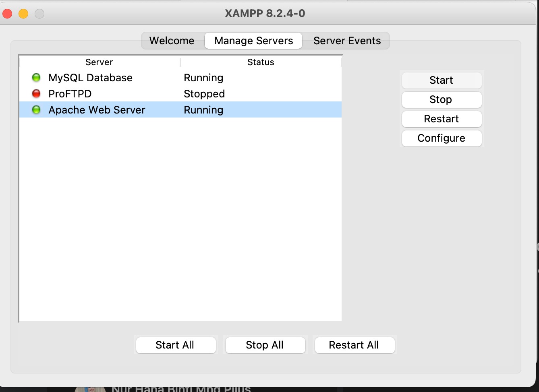Screen dimensions: 539x392
Task: Click the Running status text for MySQL Database
Action: [203, 78]
